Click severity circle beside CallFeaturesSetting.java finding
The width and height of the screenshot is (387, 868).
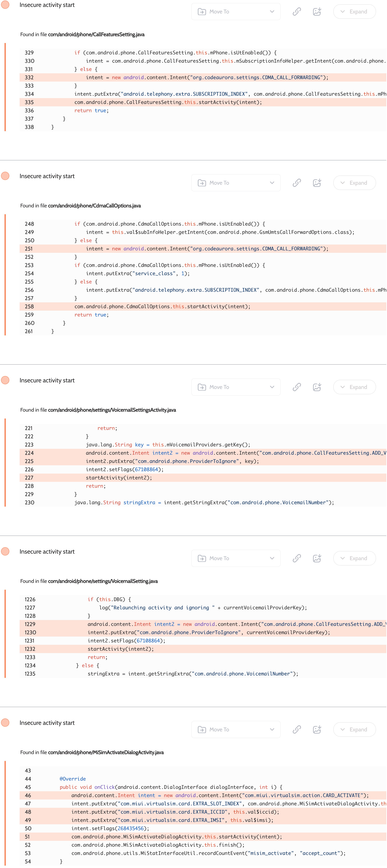(x=5, y=5)
